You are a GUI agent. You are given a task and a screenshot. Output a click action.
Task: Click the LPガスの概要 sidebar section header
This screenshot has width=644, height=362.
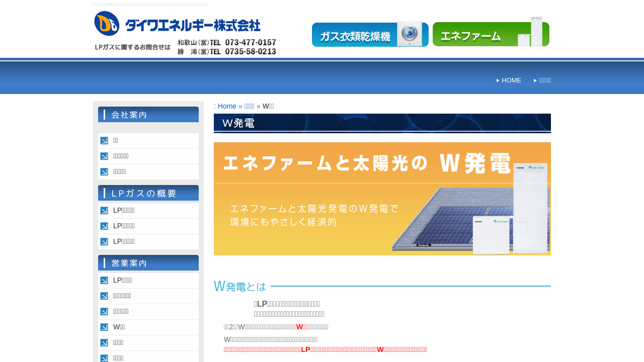pos(148,193)
